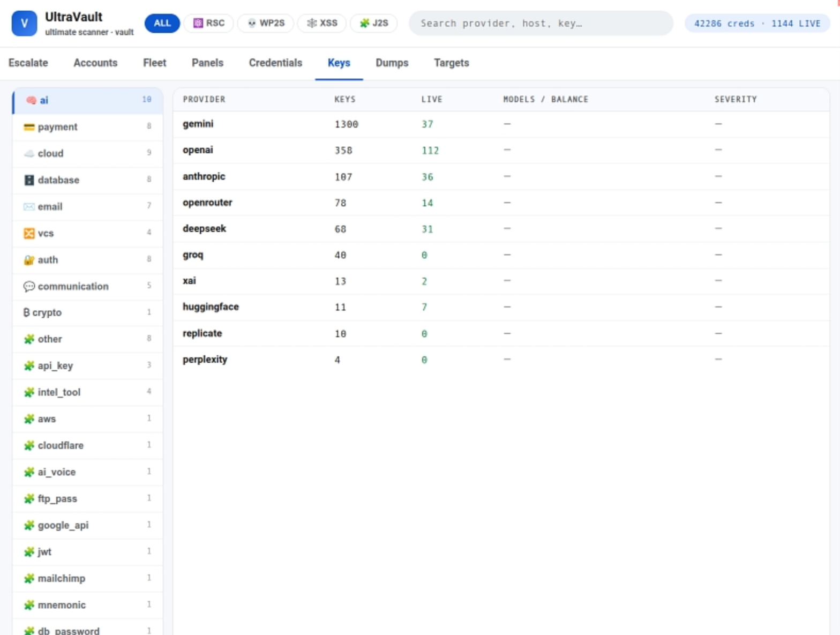This screenshot has width=840, height=635.
Task: Open the cloud category icon
Action: click(x=29, y=154)
